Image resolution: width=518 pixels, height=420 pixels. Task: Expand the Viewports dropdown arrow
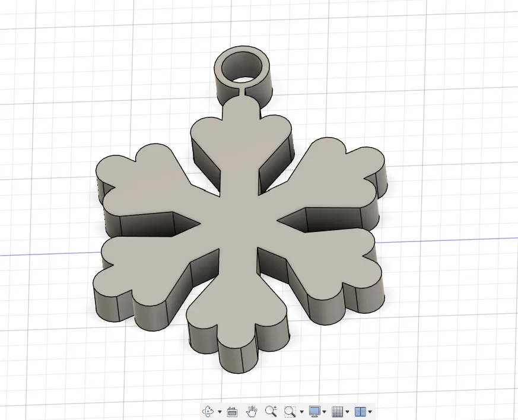pyautogui.click(x=370, y=412)
